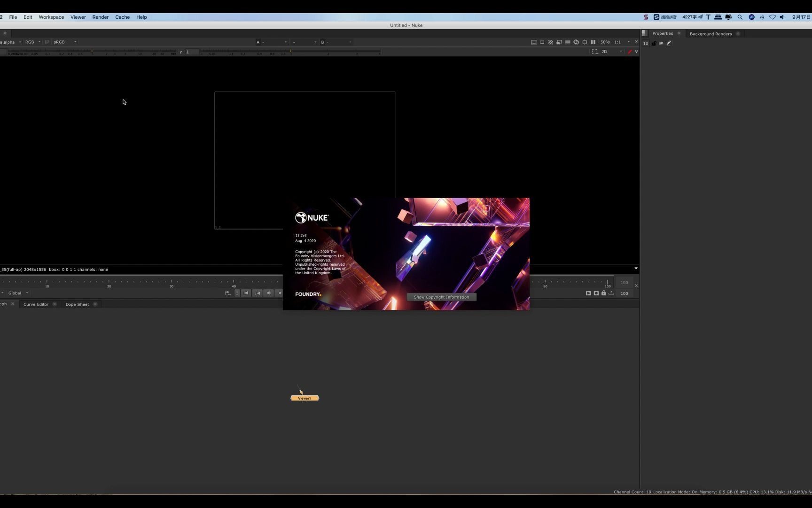Toggle the region of interest icon
This screenshot has width=812, height=508.
tap(542, 42)
